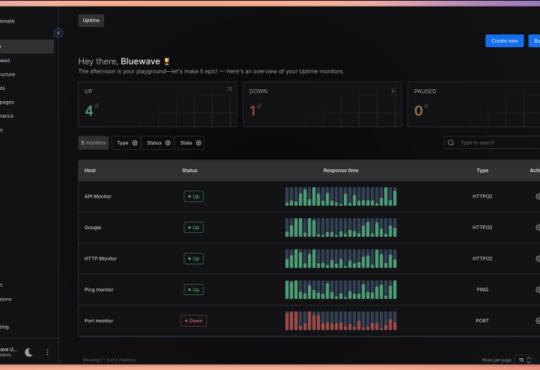The height and width of the screenshot is (370, 540).
Task: Click the arrow icon in DOWN card
Action: pos(394,90)
